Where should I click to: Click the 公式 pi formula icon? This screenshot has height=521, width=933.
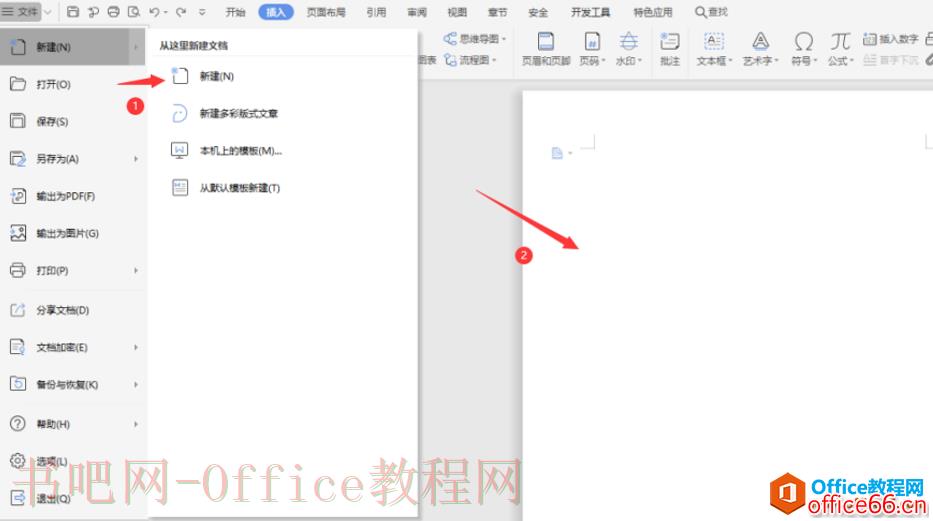tap(840, 42)
